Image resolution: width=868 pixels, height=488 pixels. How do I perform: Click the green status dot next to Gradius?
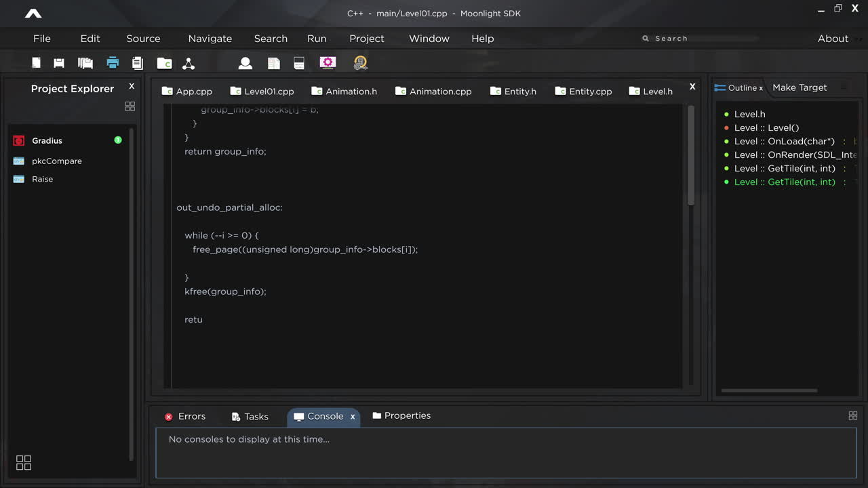117,140
